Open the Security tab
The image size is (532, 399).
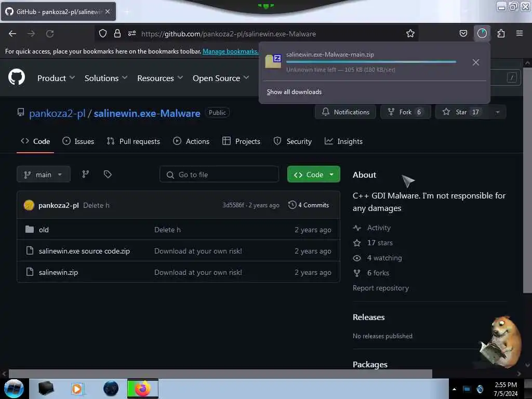(292, 141)
